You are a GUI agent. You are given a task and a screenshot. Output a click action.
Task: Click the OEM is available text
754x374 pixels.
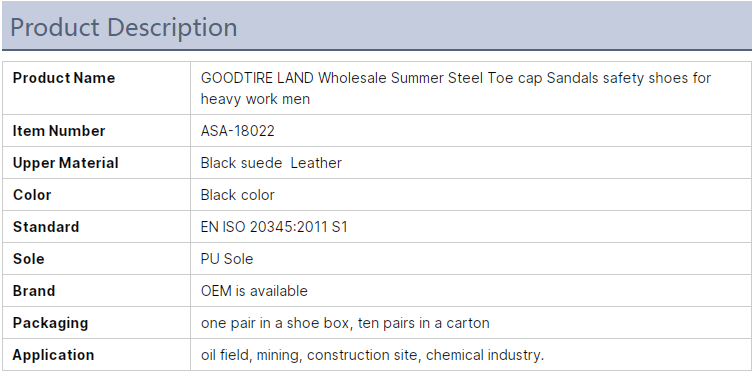[254, 291]
